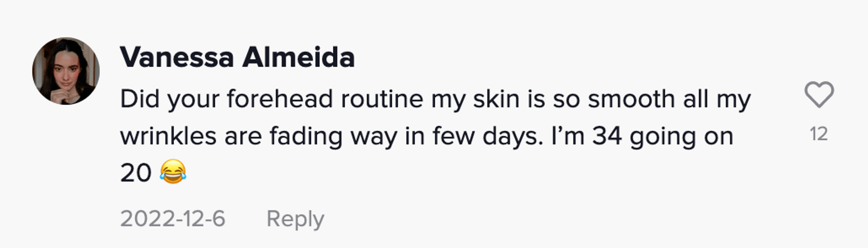Click the number "20" before the emoji
Image resolution: width=868 pixels, height=248 pixels.
coord(135,173)
